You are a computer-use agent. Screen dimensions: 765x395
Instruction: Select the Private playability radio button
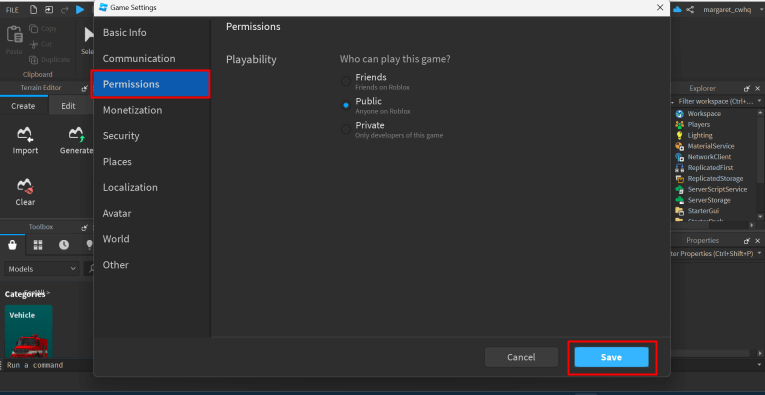click(x=345, y=129)
